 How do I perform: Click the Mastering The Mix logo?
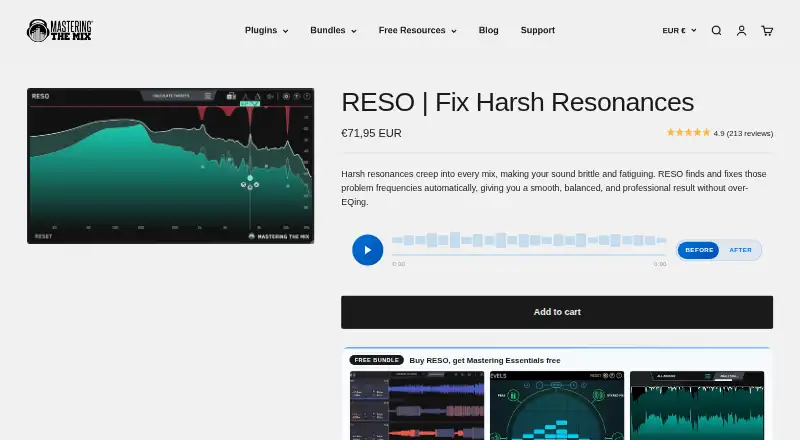coord(60,31)
